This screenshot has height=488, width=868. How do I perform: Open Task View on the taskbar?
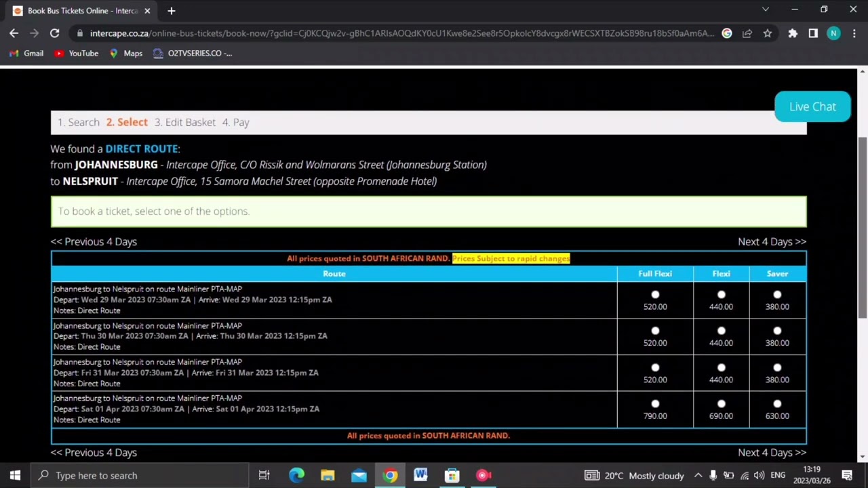(264, 475)
